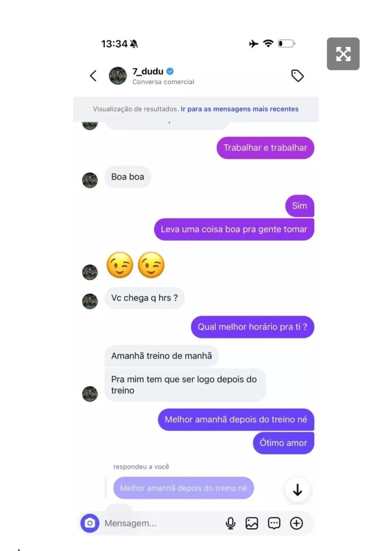Screen dimensions: 392x551
Task: Tap the 'Trabalhar e trabalhar' message bubble
Action: 265,148
